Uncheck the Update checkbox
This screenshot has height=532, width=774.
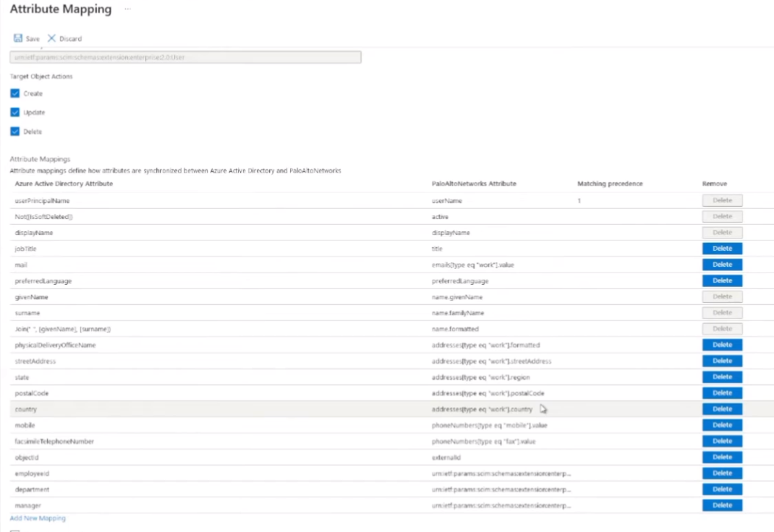pyautogui.click(x=14, y=113)
